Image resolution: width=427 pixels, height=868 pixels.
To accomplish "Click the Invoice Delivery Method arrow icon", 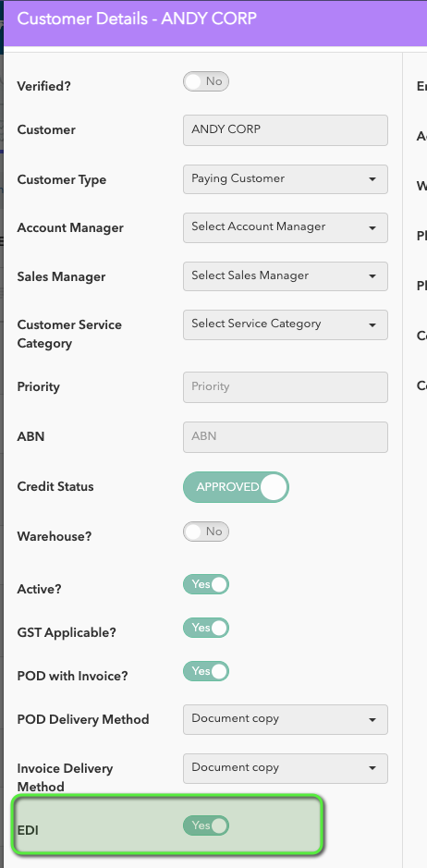I will [372, 768].
